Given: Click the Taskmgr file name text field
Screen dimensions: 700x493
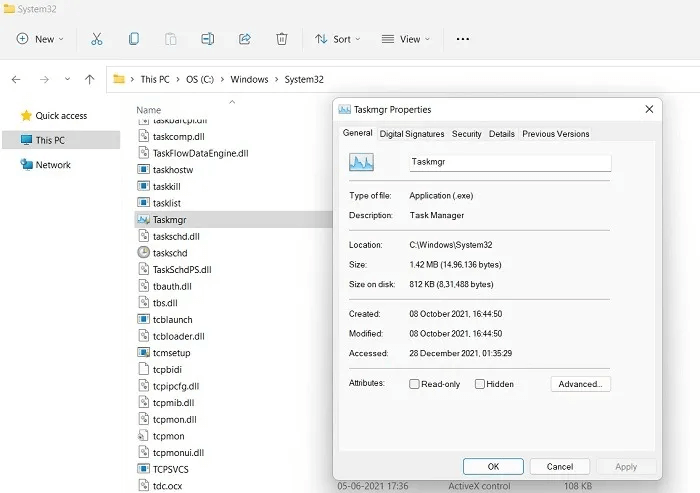Looking at the screenshot, I should click(x=509, y=162).
